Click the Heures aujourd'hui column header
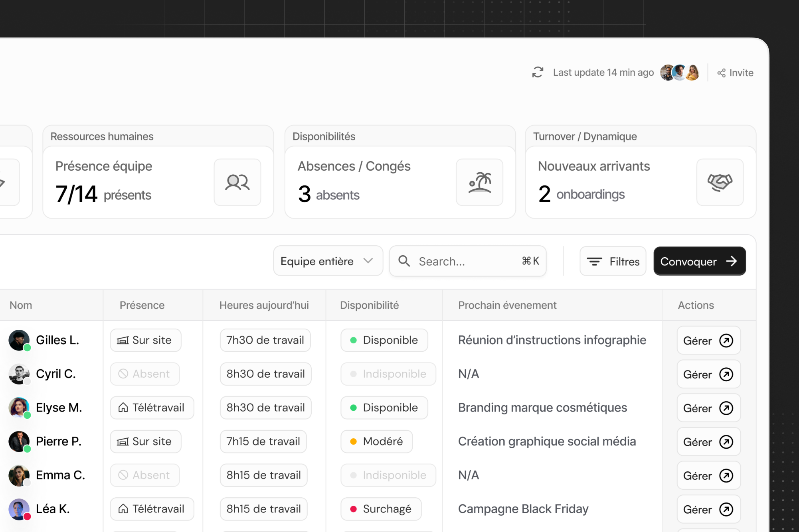The width and height of the screenshot is (799, 532). (264, 305)
